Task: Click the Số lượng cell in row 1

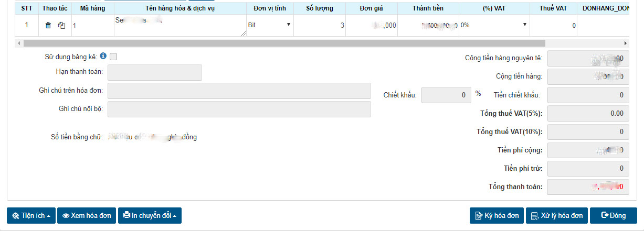Action: tap(320, 25)
